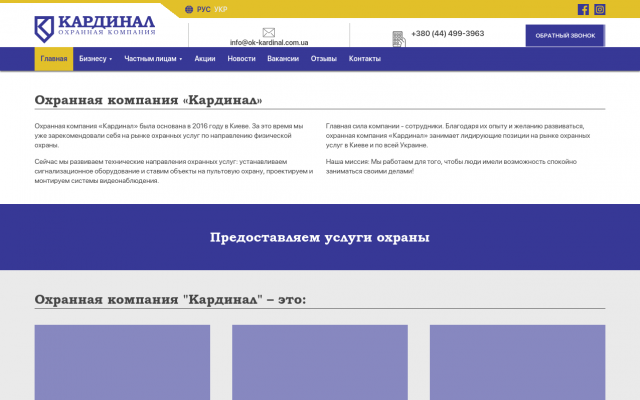Click the ОБРАТНЫЙ ЗВОНОК button
This screenshot has width=640, height=400.
pos(565,36)
